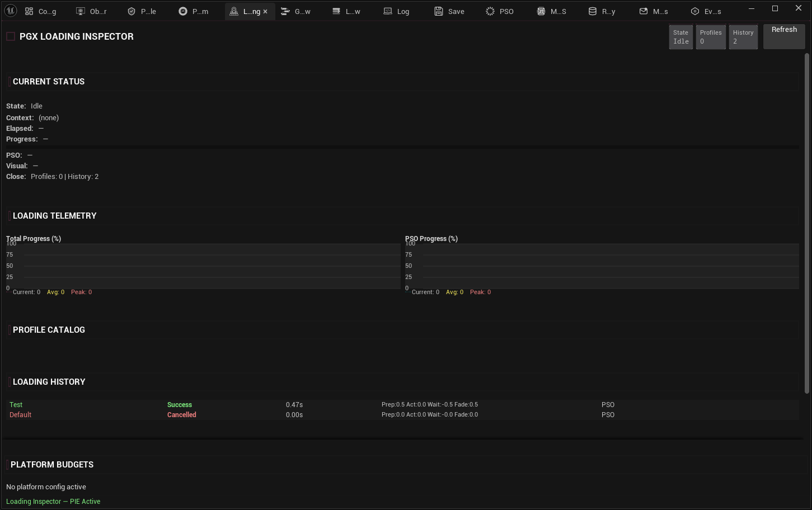Select the stacked-layers icon on the L...w tab
812x510 pixels.
click(336, 11)
